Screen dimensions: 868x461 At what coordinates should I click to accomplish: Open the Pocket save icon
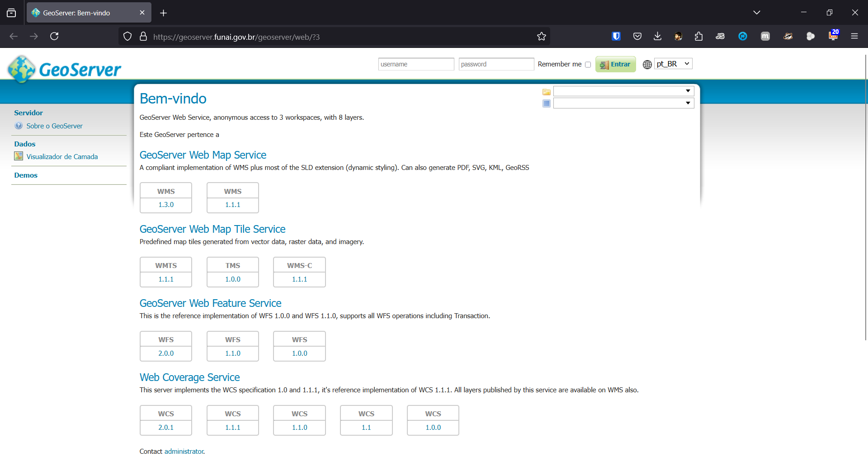(x=637, y=36)
